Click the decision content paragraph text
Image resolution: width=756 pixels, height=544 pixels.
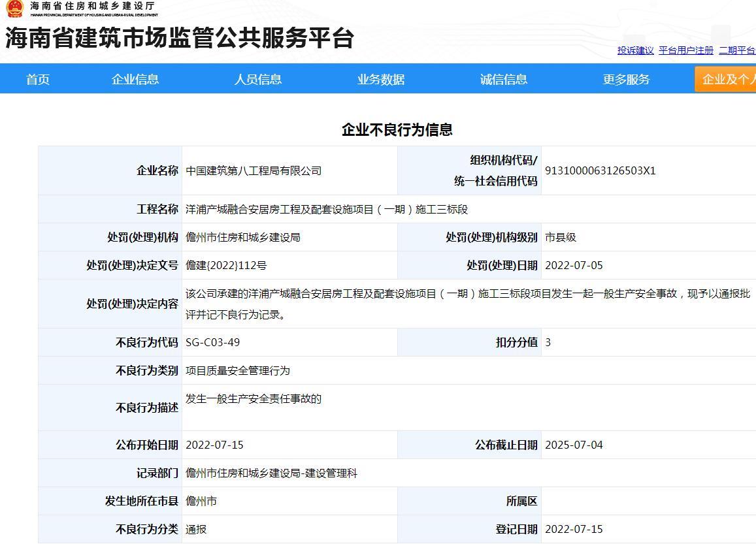point(468,304)
